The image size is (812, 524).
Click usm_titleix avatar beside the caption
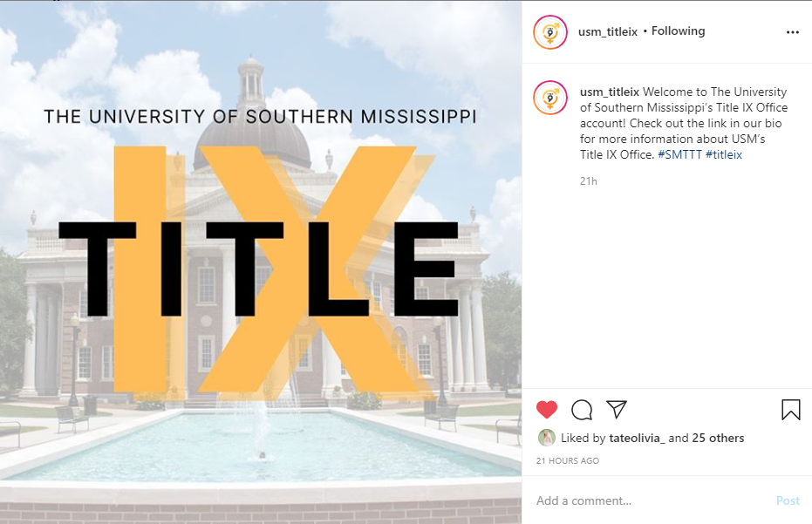[550, 98]
